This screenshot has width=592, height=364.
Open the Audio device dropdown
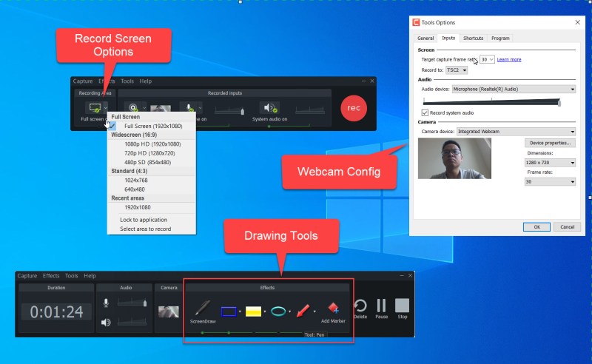(514, 89)
